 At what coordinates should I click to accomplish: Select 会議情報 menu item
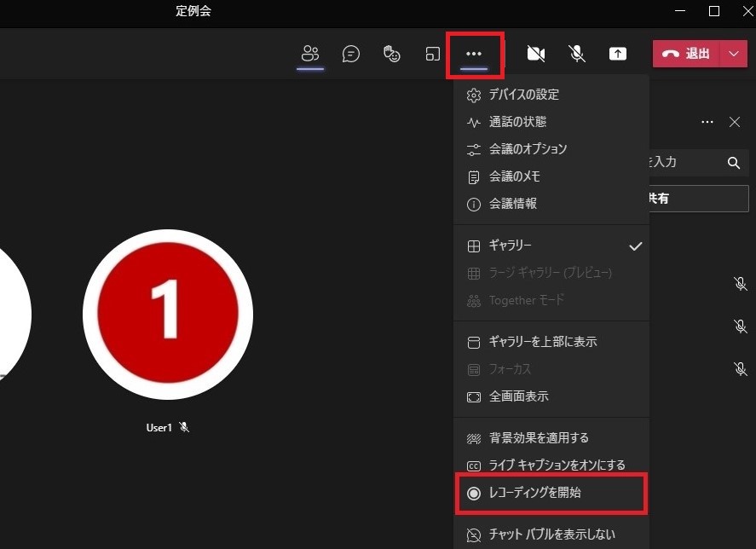coord(551,204)
